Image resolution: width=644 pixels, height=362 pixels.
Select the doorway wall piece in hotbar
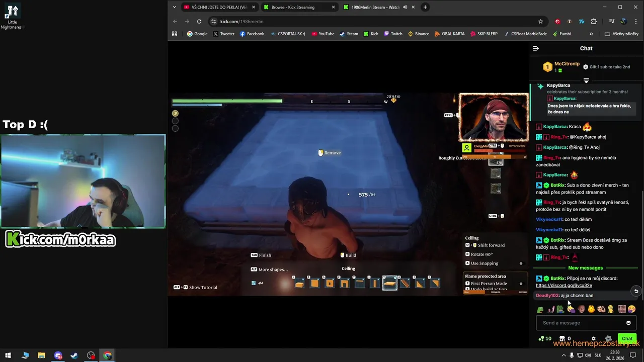coord(344,284)
